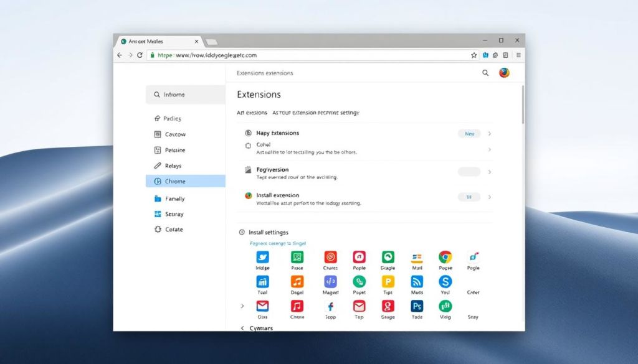Collapse the Cyntrars section chevron
The width and height of the screenshot is (638, 364).
pyautogui.click(x=242, y=328)
